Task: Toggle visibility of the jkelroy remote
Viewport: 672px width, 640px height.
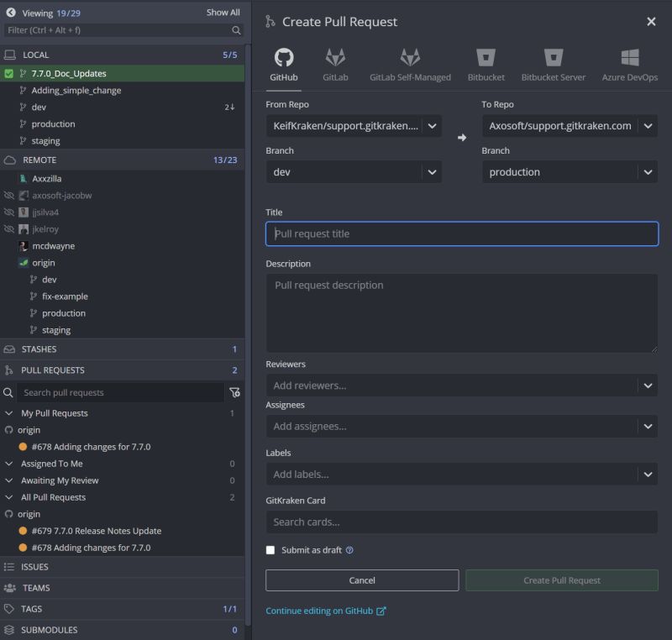Action: click(8, 228)
